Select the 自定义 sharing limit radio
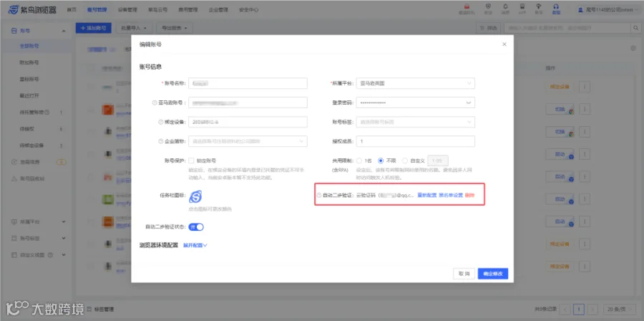The height and width of the screenshot is (321, 644). (405, 160)
